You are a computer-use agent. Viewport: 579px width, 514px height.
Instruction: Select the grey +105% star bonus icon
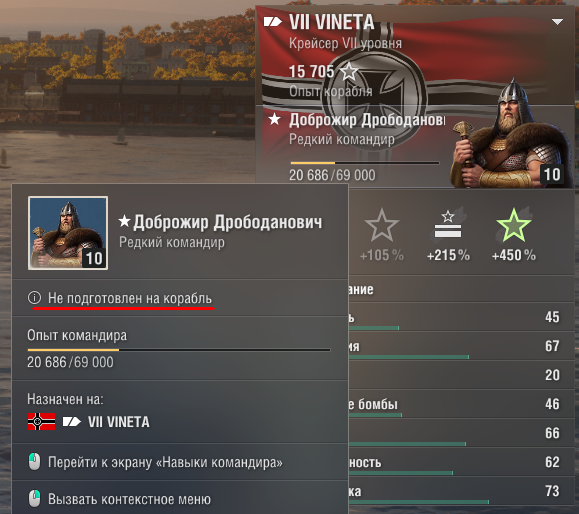(382, 226)
